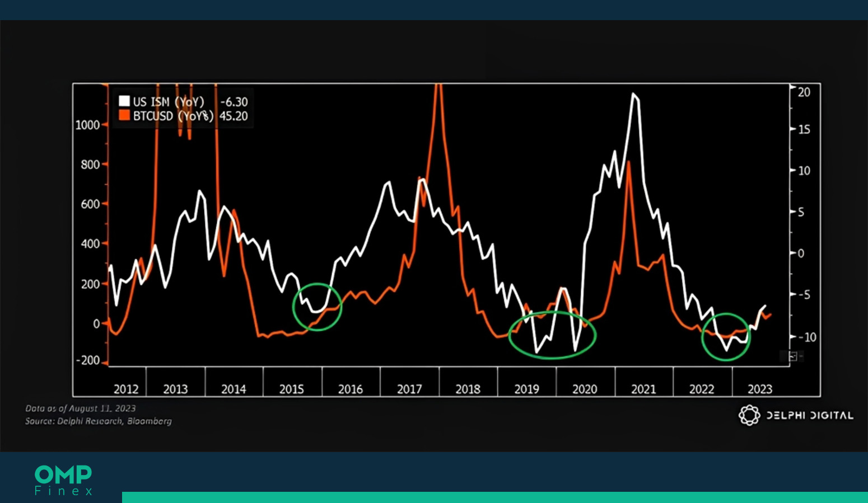Click the 2020 x-axis label
This screenshot has width=868, height=503.
(585, 389)
